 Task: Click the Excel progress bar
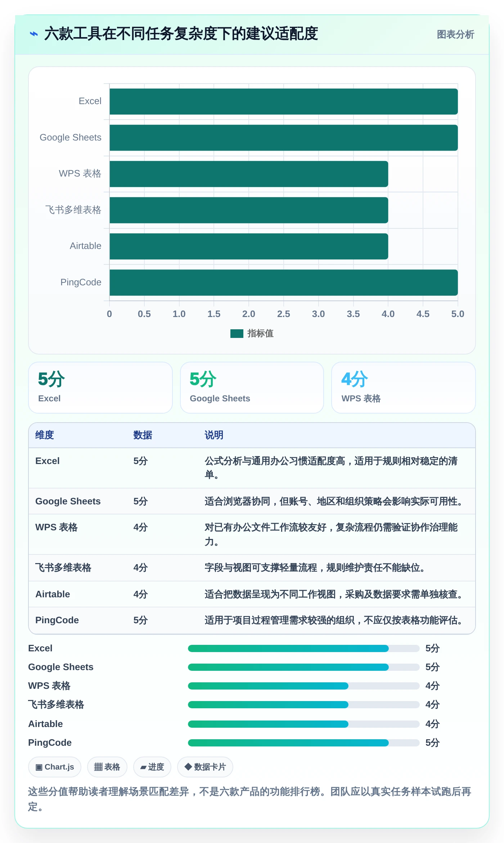304,648
